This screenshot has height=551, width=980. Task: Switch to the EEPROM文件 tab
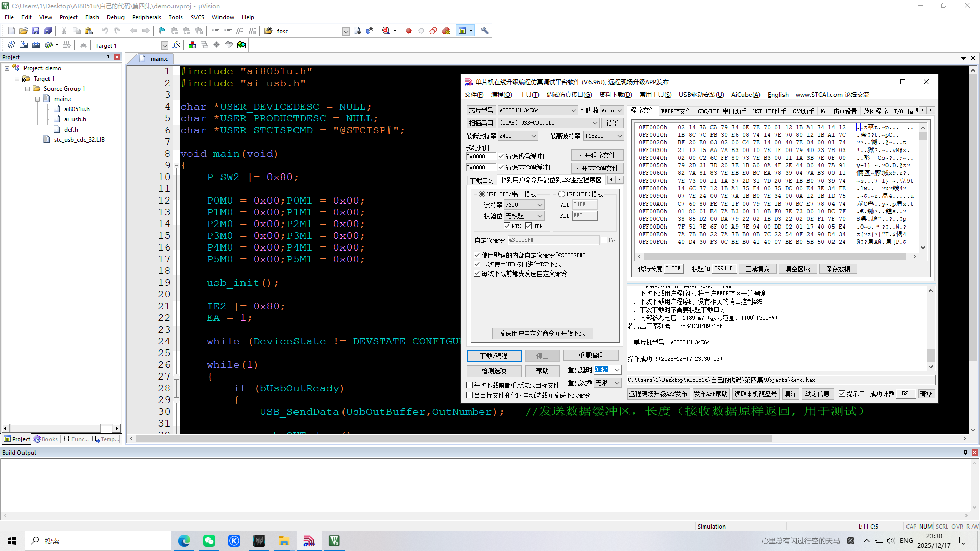(676, 111)
